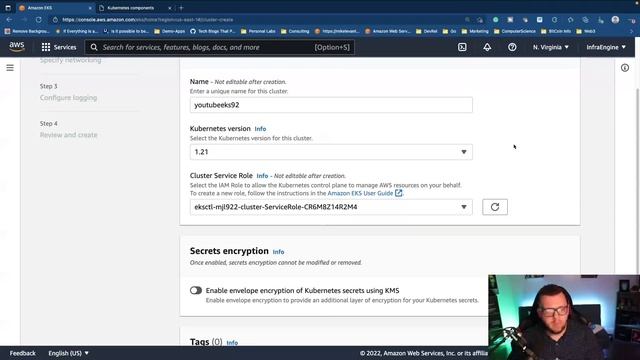Open the Consulting bookmark folder

pyautogui.click(x=295, y=31)
